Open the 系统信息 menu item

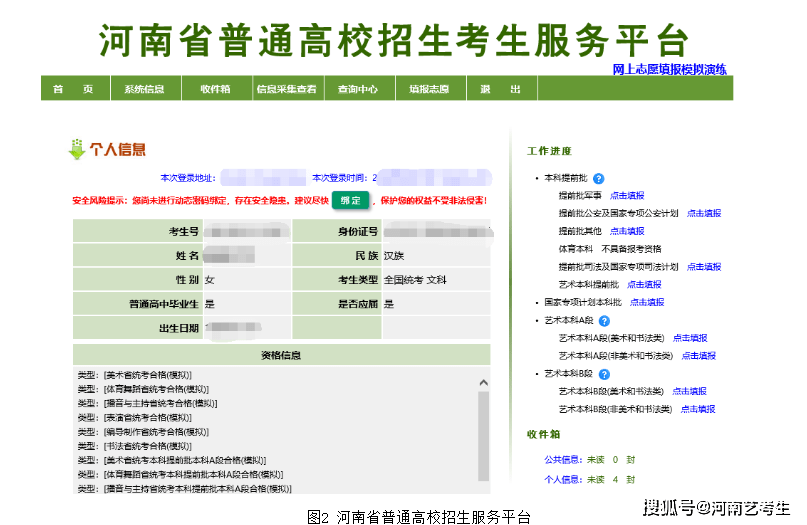[146, 89]
